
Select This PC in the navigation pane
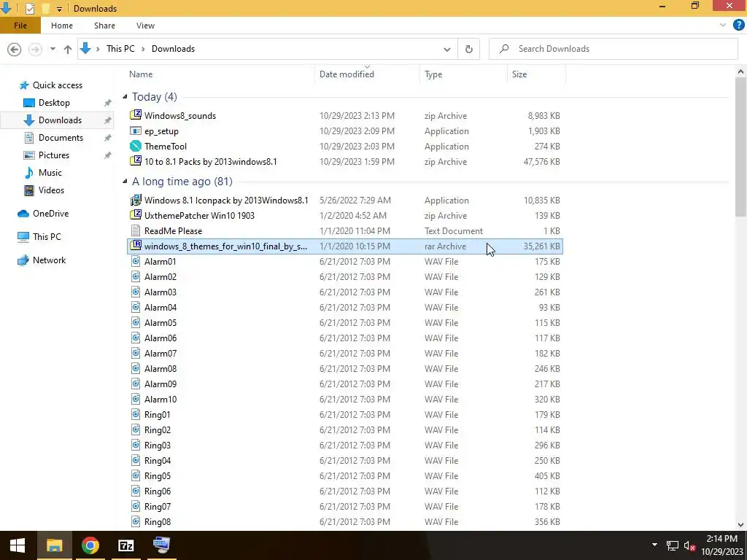click(x=47, y=237)
